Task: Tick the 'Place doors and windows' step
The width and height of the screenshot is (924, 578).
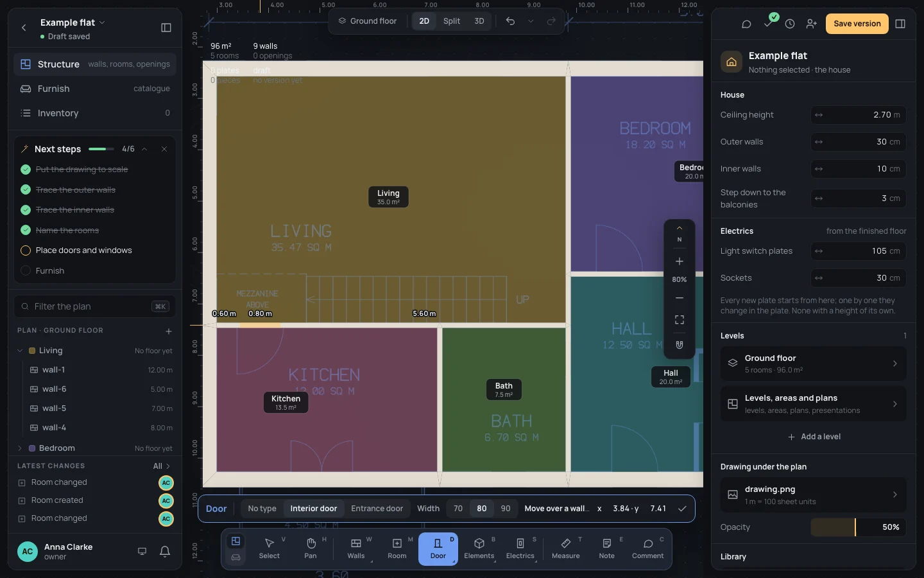Action: pos(26,250)
